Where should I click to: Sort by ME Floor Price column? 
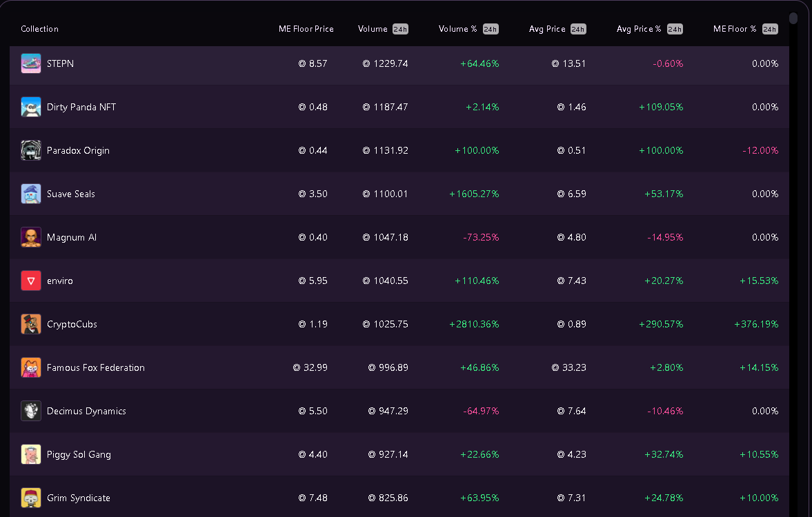click(306, 29)
